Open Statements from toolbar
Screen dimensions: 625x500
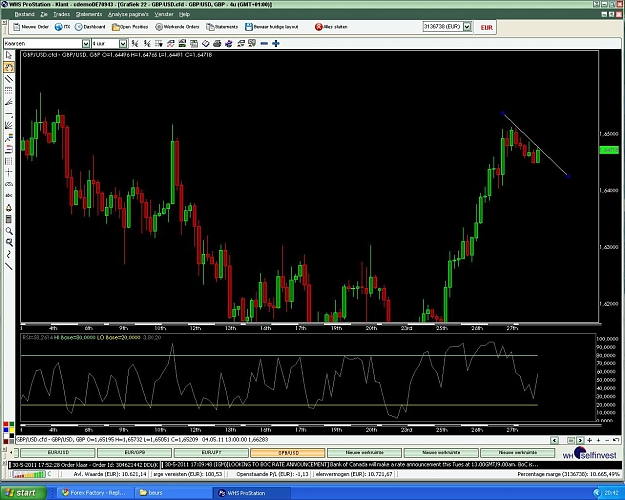pyautogui.click(x=222, y=27)
